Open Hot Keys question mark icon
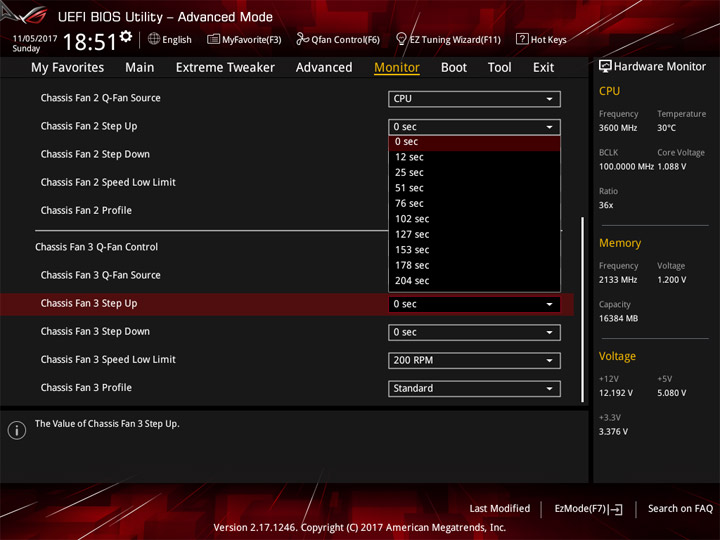720x540 pixels. [522, 39]
